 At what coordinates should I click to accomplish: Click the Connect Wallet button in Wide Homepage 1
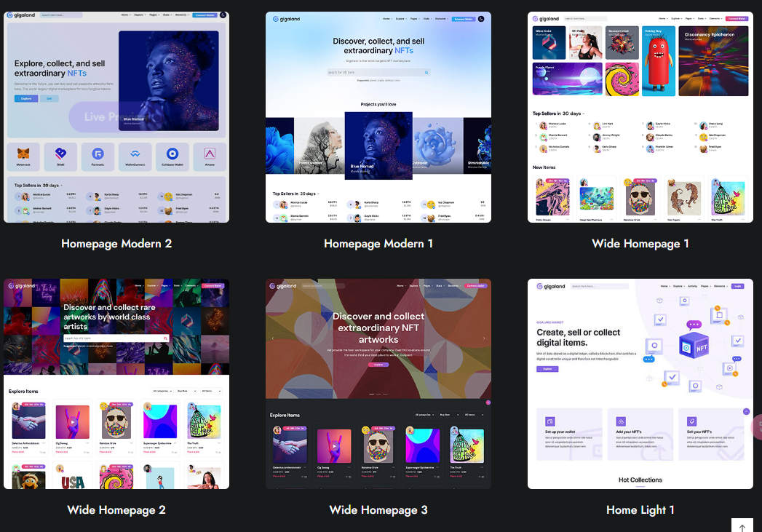[737, 18]
